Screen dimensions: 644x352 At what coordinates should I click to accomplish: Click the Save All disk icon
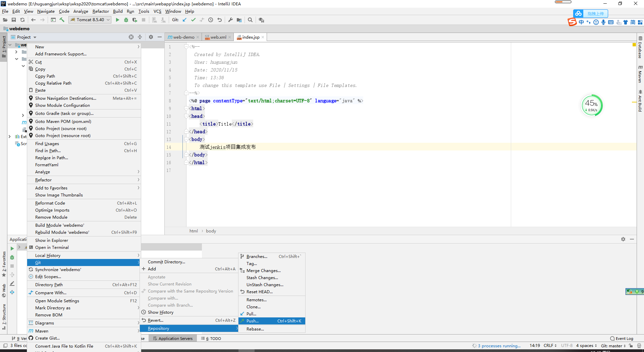(x=14, y=20)
